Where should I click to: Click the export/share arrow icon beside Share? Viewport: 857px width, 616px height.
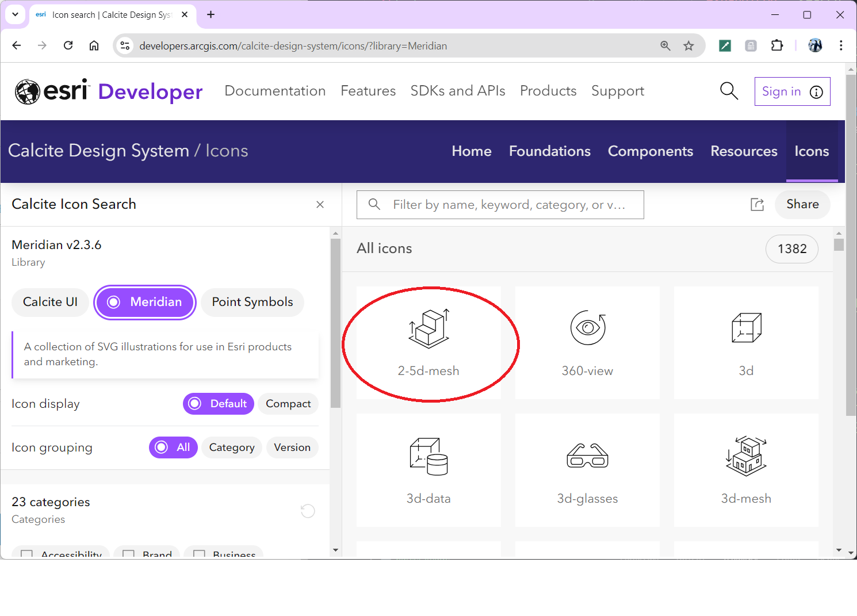click(x=757, y=204)
